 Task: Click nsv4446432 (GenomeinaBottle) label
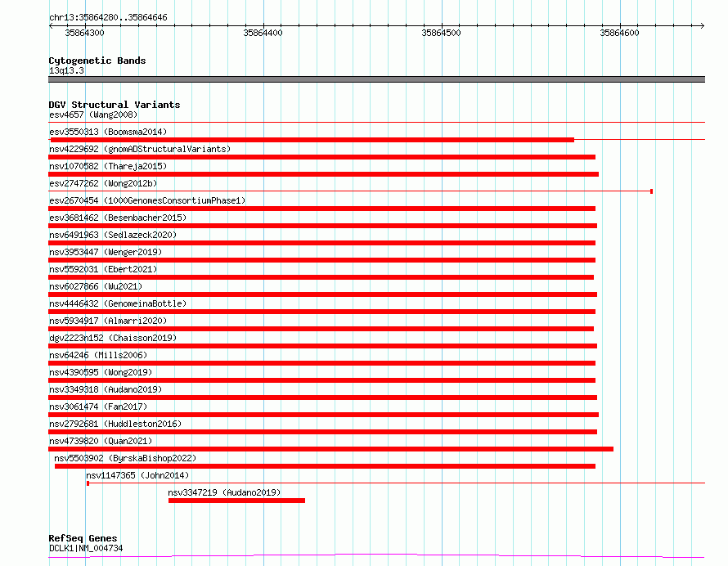click(118, 303)
